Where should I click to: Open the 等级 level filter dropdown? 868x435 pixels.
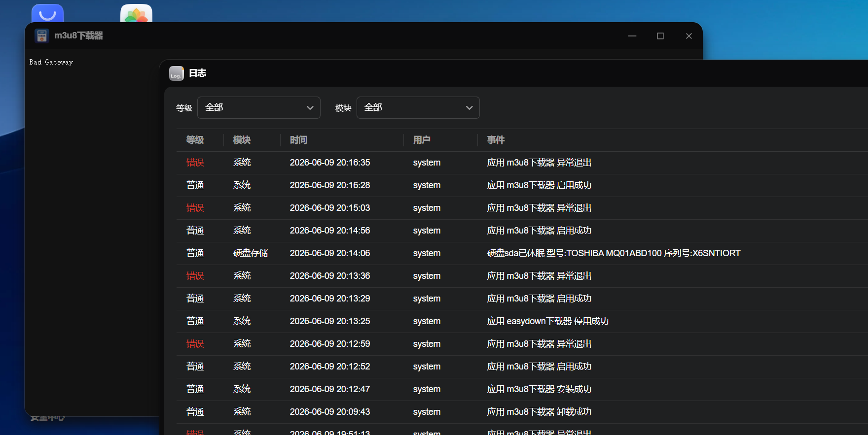pyautogui.click(x=259, y=107)
